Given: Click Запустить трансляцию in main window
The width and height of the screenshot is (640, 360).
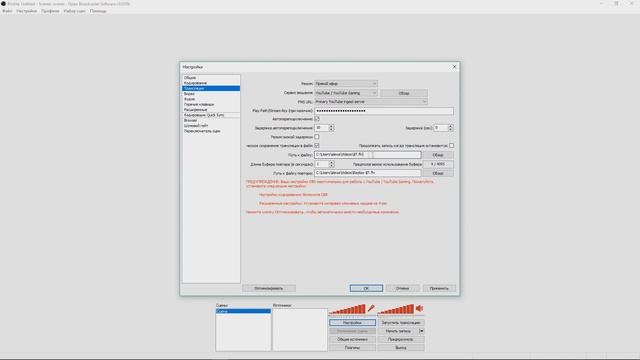Looking at the screenshot, I should click(x=401, y=322).
